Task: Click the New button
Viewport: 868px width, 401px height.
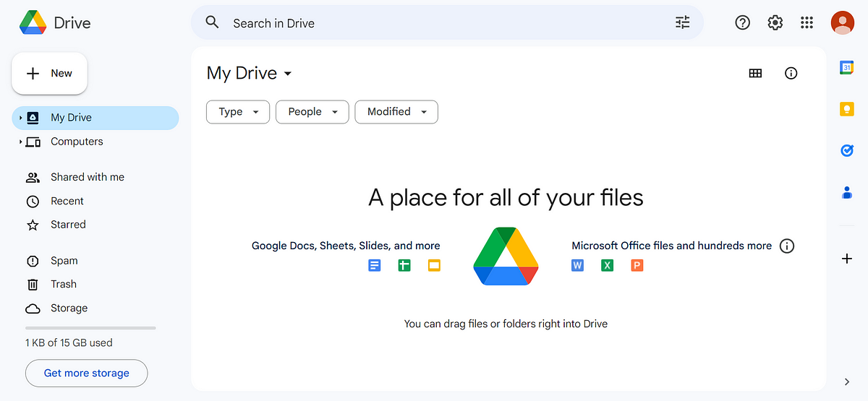Action: pos(49,73)
